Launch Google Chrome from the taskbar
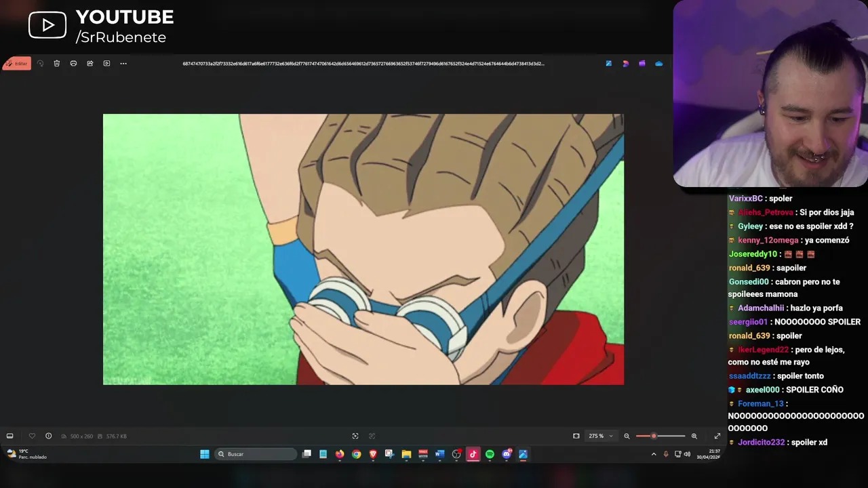868x488 pixels. (357, 454)
